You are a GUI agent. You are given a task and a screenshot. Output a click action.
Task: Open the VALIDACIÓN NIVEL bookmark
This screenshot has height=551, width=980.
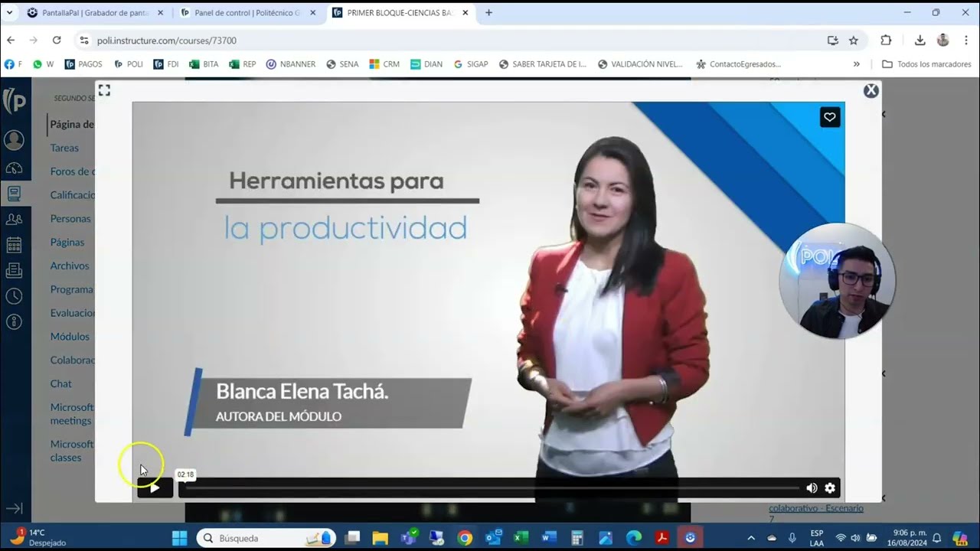[640, 64]
